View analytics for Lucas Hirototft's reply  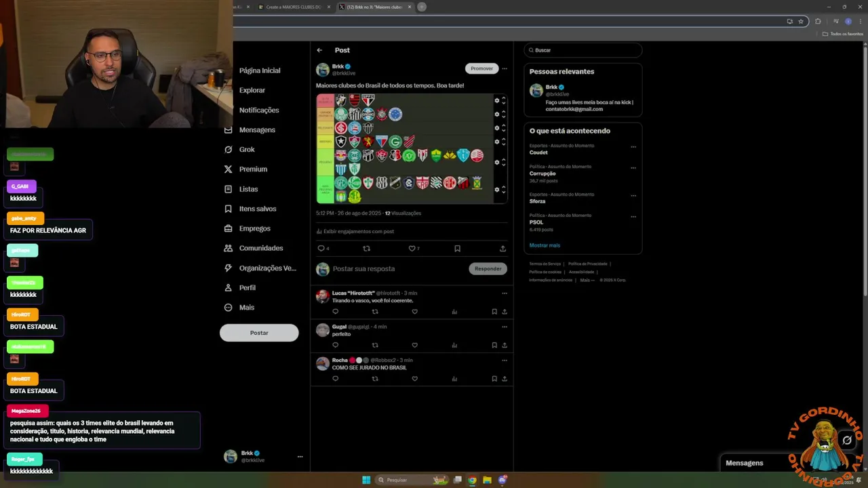tap(454, 312)
